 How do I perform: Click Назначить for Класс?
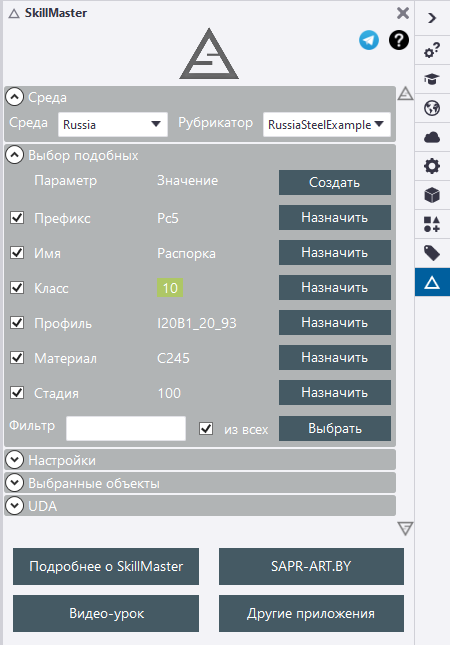pyautogui.click(x=335, y=287)
